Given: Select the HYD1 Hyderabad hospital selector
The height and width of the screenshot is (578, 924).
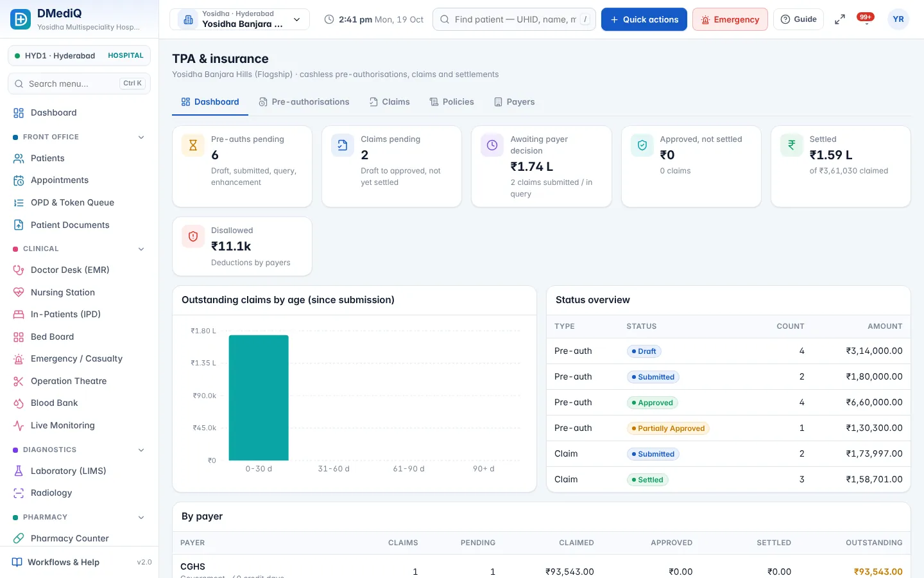Looking at the screenshot, I should 79,56.
